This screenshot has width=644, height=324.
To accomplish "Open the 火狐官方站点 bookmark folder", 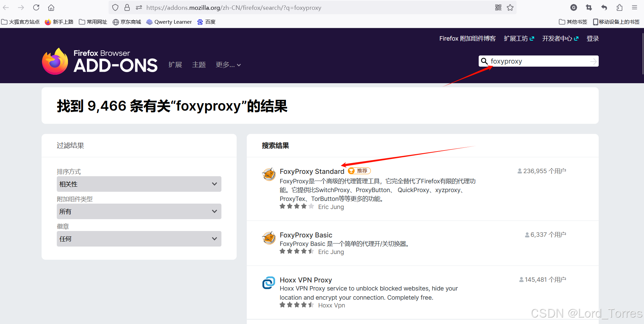I will 21,22.
